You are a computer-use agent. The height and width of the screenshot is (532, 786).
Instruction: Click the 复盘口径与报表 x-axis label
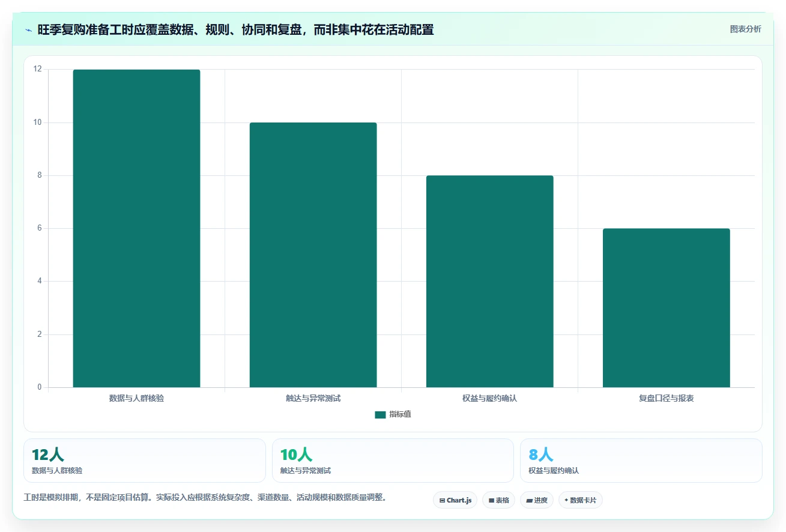point(667,398)
